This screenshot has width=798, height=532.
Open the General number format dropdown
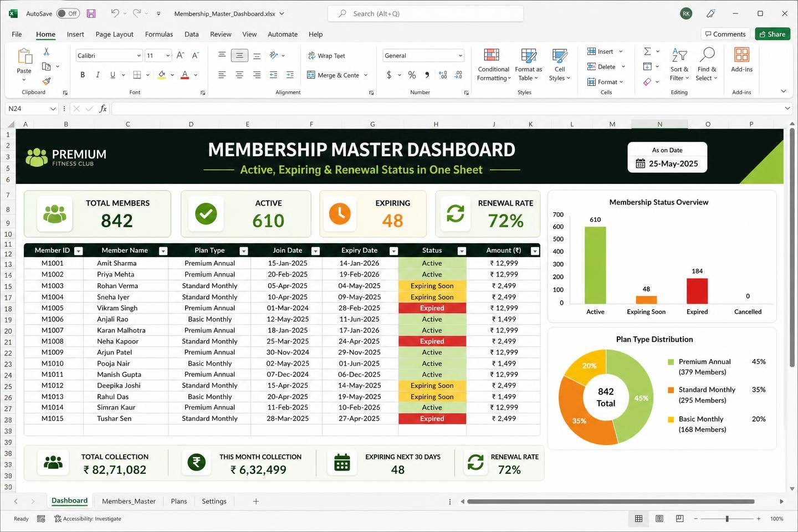(x=460, y=55)
